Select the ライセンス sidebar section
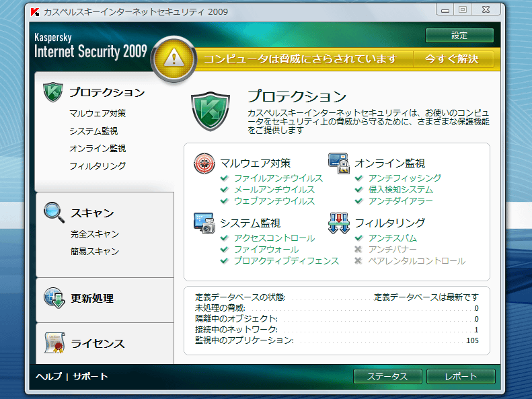Image resolution: width=532 pixels, height=399 pixels. (98, 343)
